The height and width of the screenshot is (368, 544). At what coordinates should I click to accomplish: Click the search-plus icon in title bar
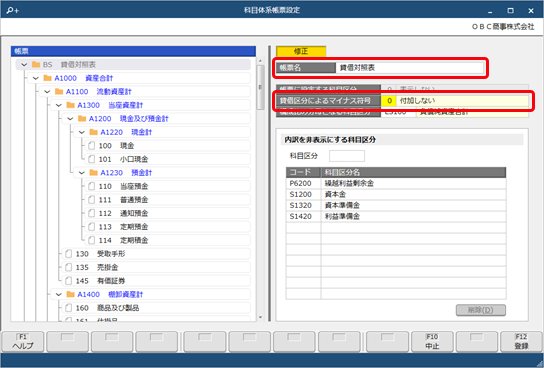pos(12,10)
